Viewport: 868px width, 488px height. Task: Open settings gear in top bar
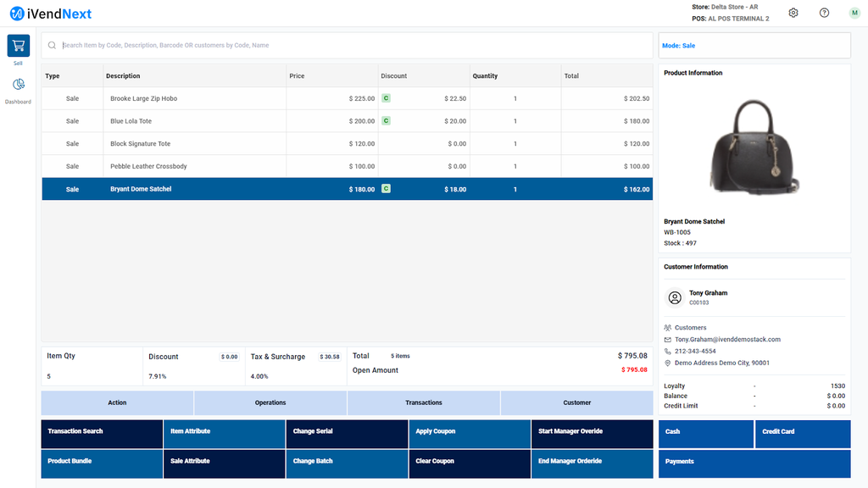click(x=793, y=13)
